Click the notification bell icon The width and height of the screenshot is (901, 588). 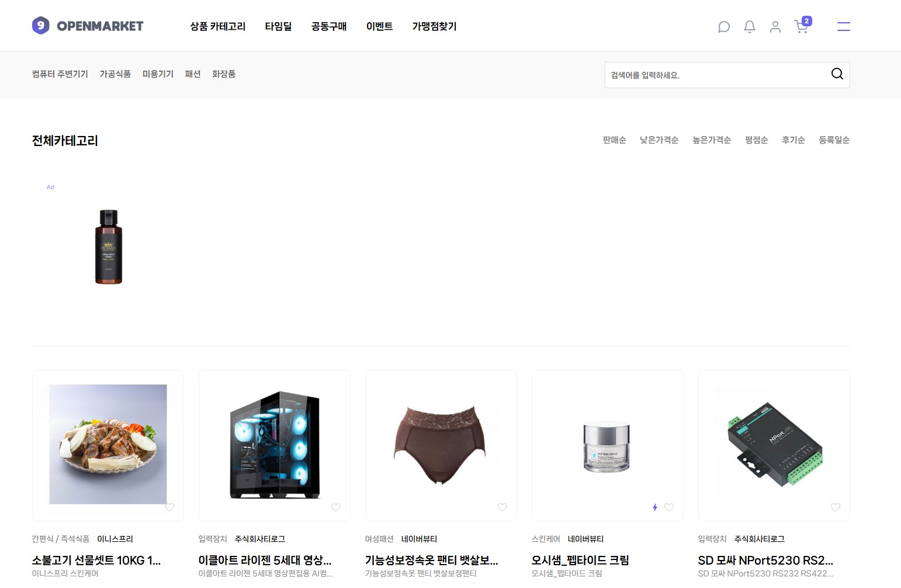(x=749, y=27)
